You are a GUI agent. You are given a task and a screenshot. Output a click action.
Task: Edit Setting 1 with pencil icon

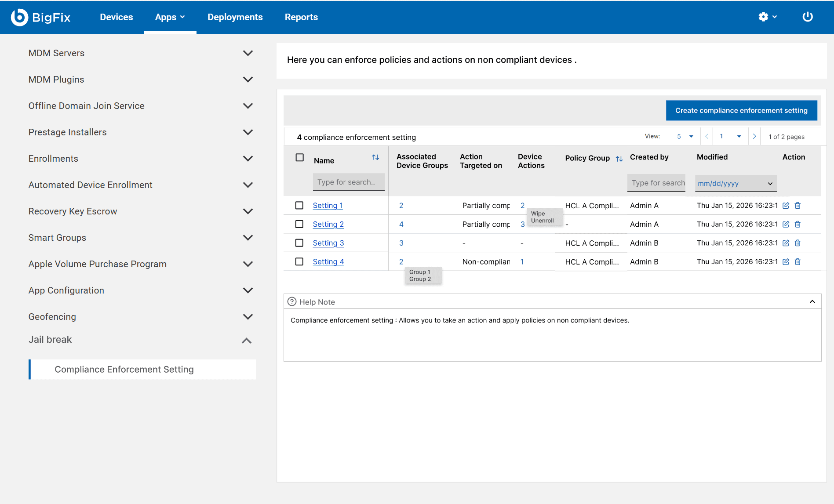click(786, 206)
